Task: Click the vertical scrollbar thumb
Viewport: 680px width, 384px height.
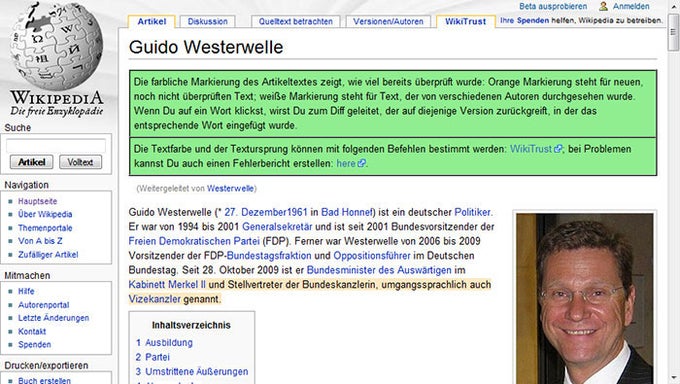Action: click(x=673, y=33)
